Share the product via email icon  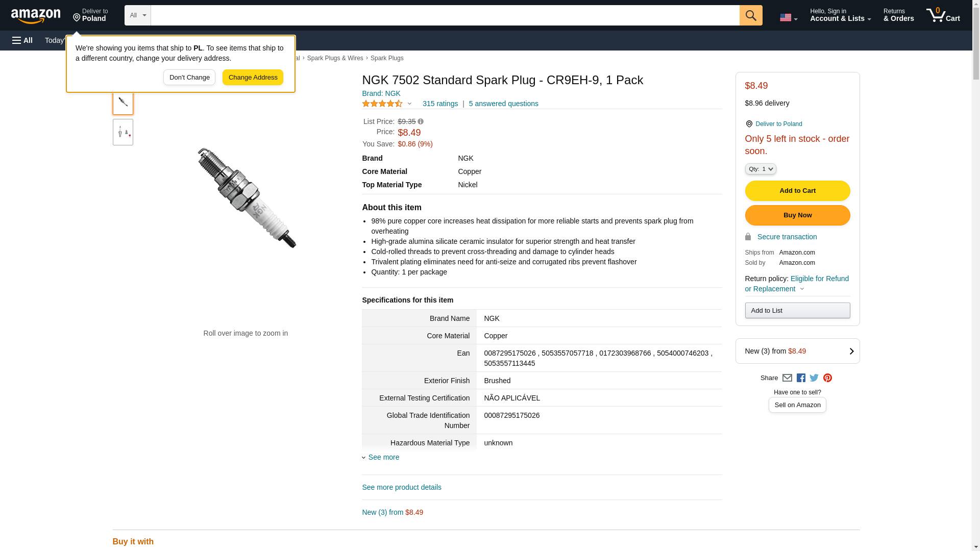coord(787,378)
